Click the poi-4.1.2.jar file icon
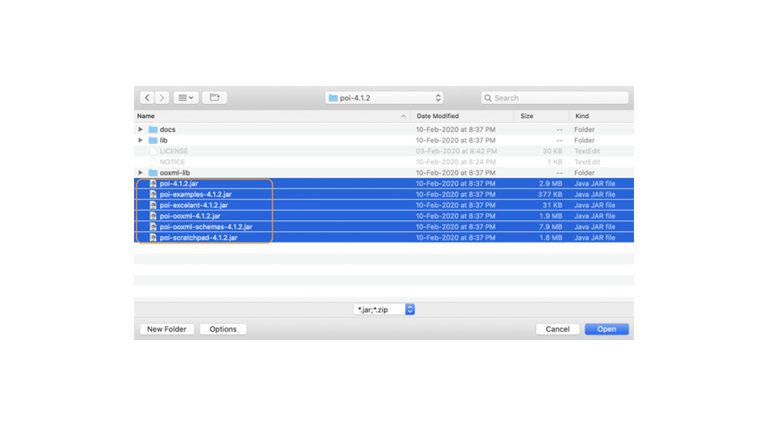Screen dimensions: 768x426 click(x=153, y=184)
